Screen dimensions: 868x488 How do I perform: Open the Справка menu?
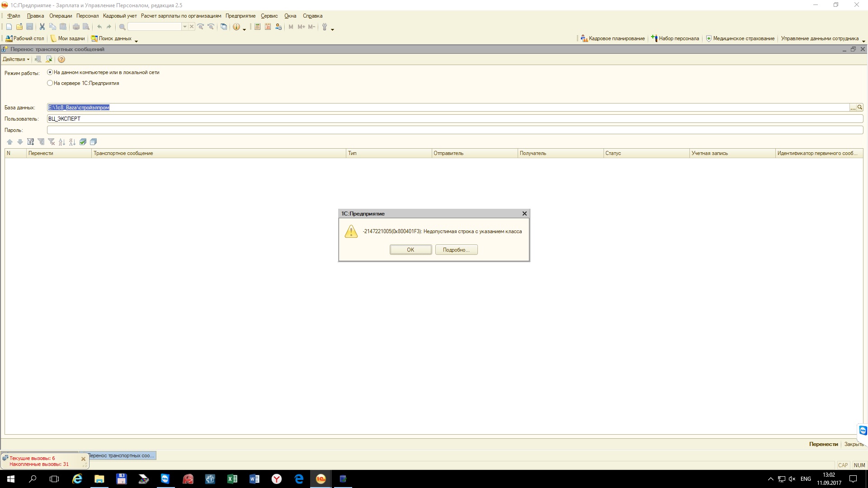point(312,16)
